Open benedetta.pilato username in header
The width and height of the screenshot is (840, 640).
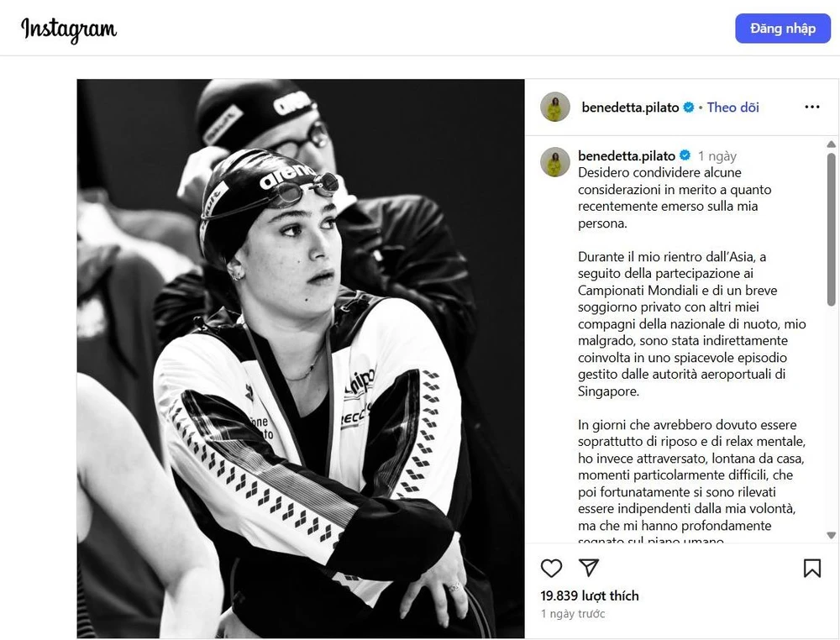[x=630, y=108]
